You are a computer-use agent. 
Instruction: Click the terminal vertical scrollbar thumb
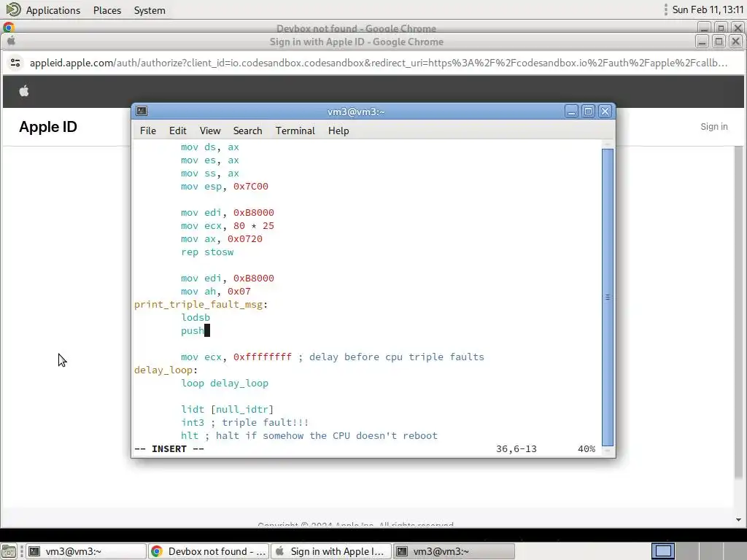tap(608, 297)
